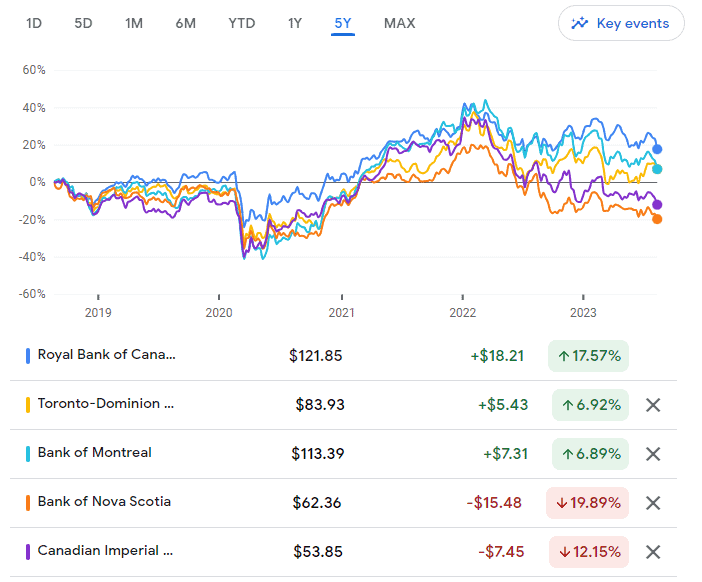The height and width of the screenshot is (582, 702).
Task: Remove Canadian Imperial from comparison
Action: point(653,552)
